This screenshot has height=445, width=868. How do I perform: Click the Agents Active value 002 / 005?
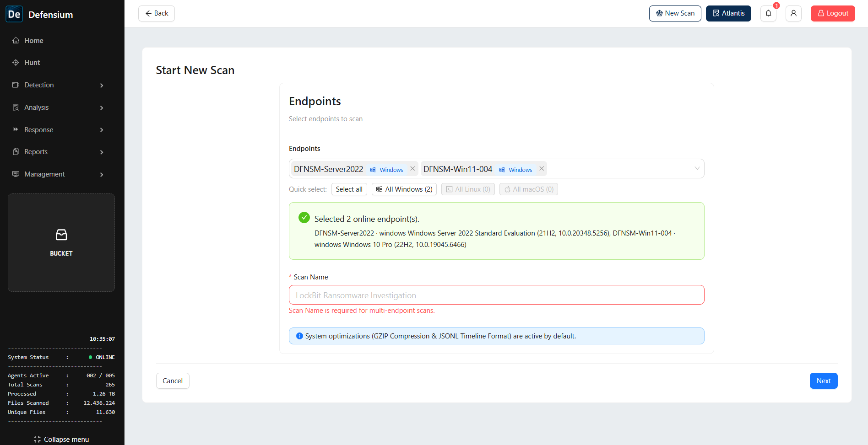click(101, 375)
